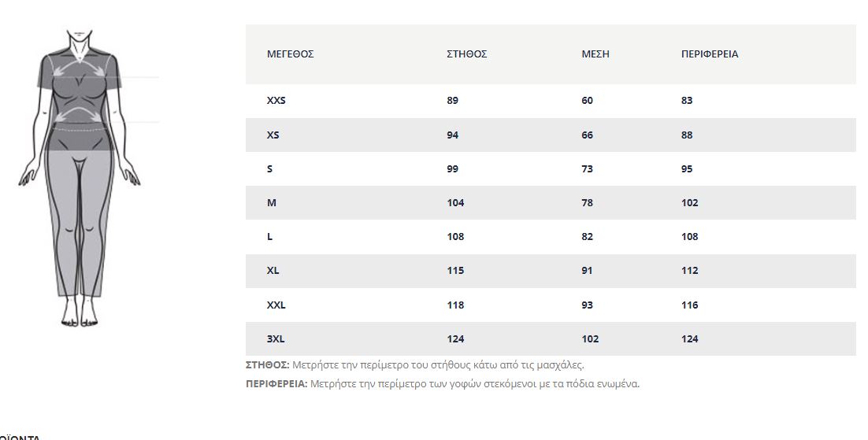Click hip value 112 for XL
The width and height of the screenshot is (868, 440).
point(689,271)
